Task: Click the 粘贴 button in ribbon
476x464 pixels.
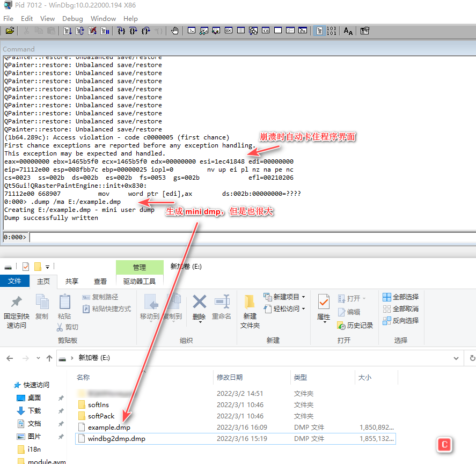Action: point(64,307)
